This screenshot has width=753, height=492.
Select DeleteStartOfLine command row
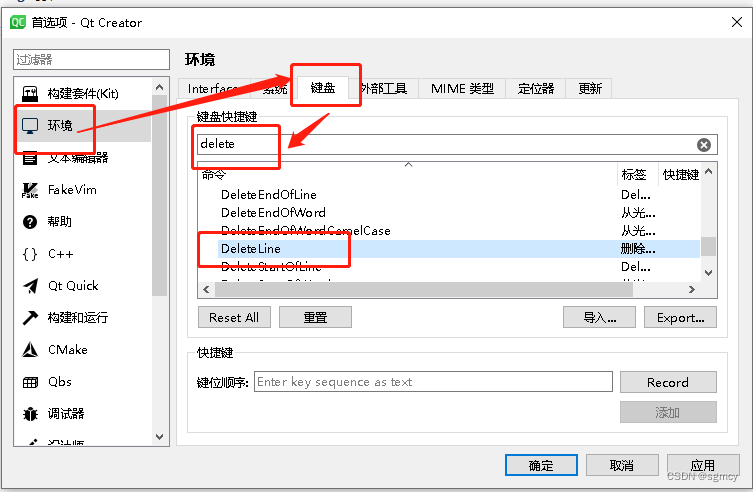click(449, 267)
